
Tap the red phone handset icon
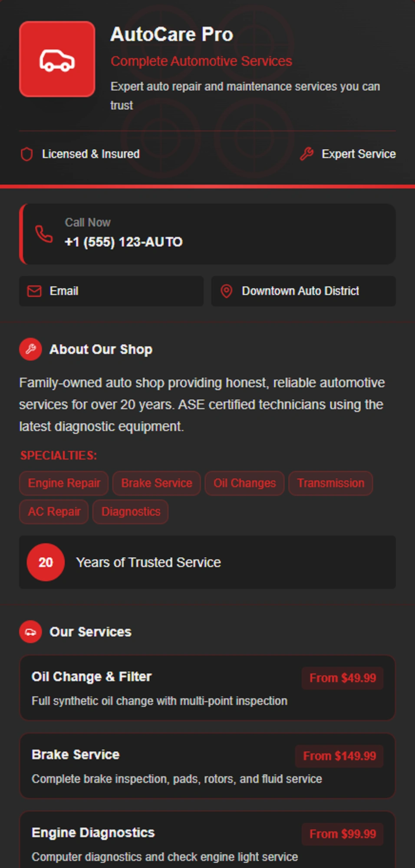[x=44, y=234]
